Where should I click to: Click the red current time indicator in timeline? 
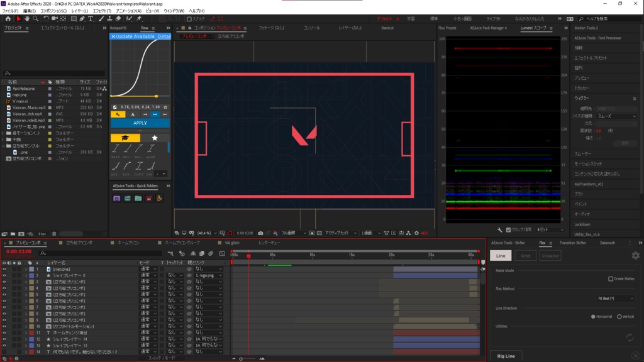248,256
